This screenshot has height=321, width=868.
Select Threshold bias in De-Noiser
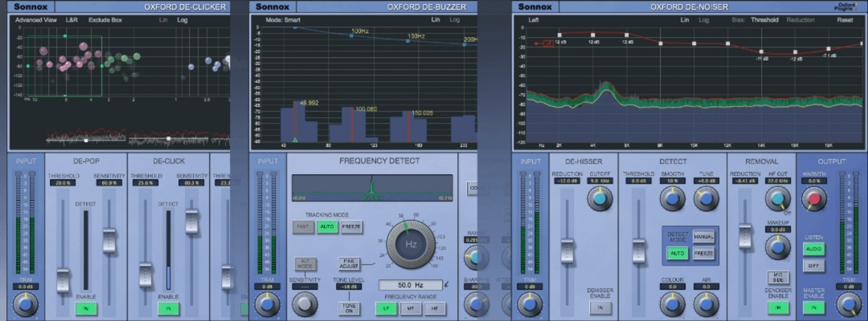pos(764,20)
